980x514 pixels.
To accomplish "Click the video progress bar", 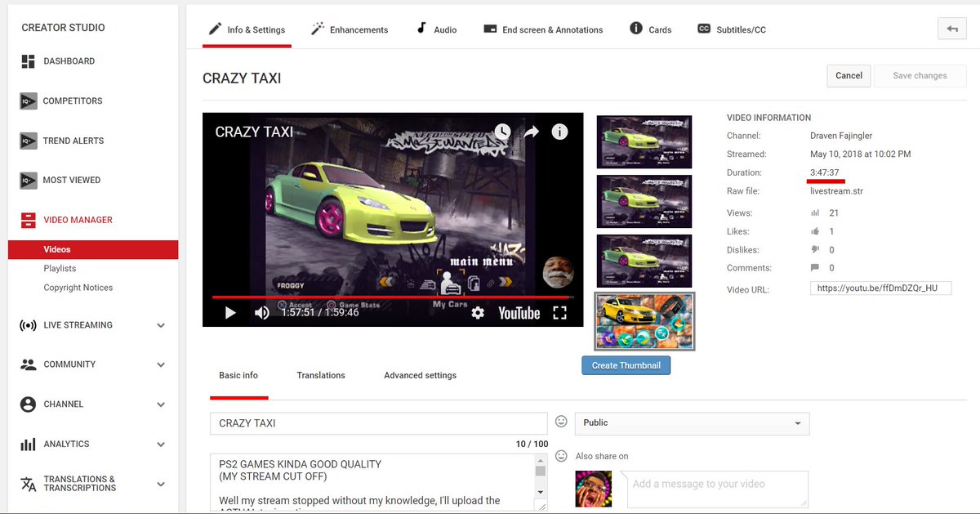I will [393, 297].
